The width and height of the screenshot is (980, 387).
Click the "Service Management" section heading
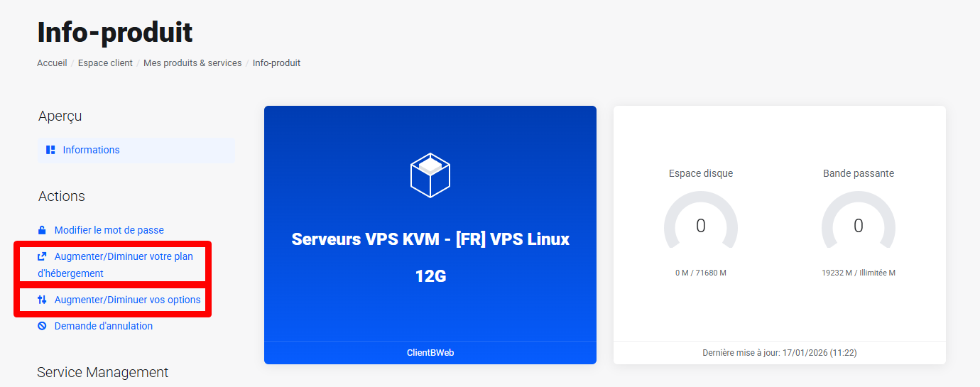click(102, 372)
